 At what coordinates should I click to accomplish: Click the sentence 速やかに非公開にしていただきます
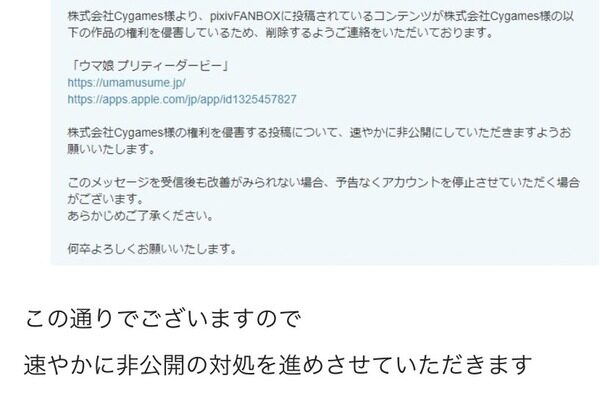click(459, 133)
